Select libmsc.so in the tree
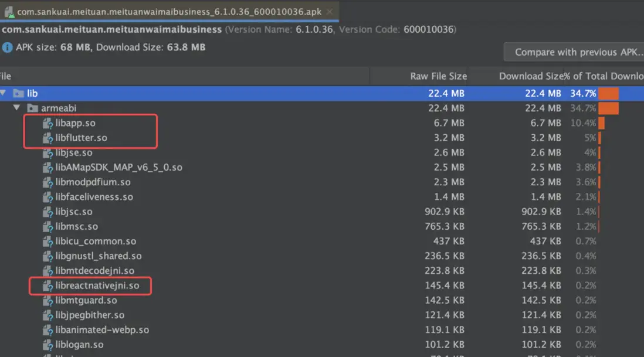Image resolution: width=644 pixels, height=357 pixels. tap(77, 226)
